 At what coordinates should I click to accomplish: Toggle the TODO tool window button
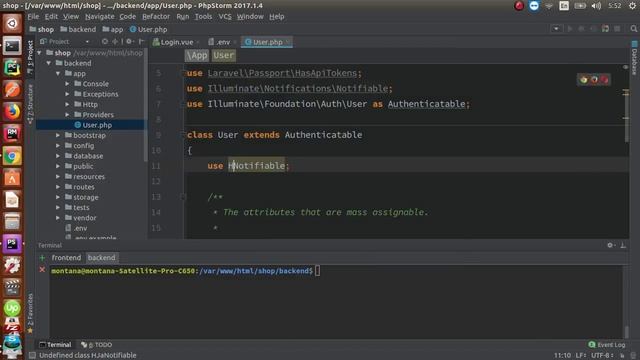coord(96,344)
